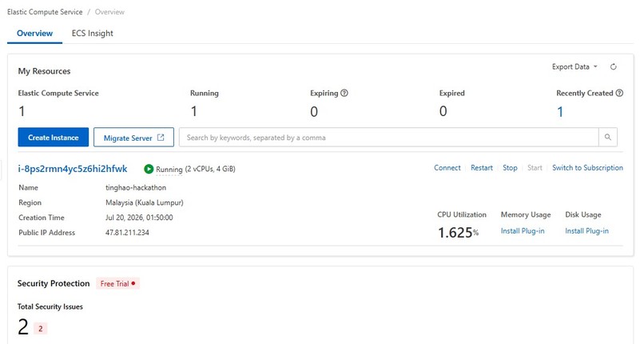Click the red security issues badge 2
The image size is (644, 344).
(x=40, y=328)
